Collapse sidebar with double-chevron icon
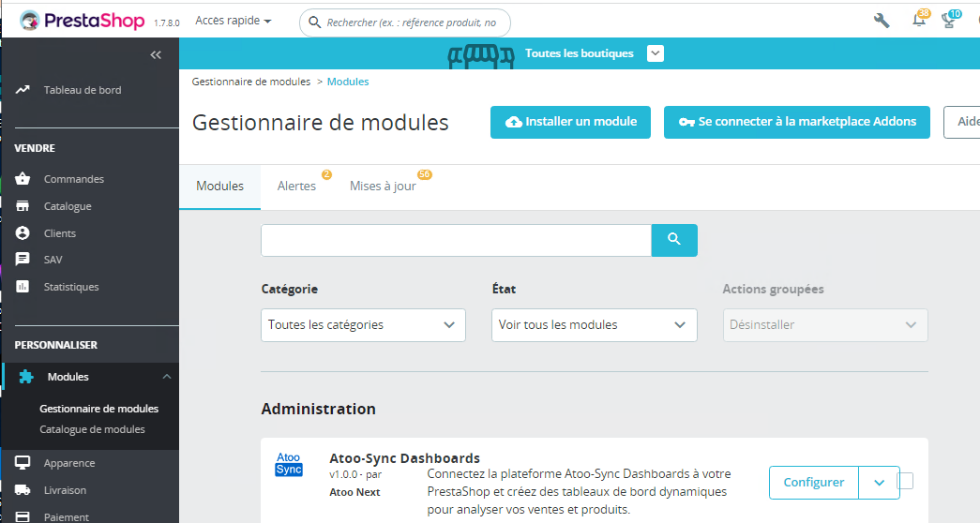980x523 pixels. [x=156, y=55]
